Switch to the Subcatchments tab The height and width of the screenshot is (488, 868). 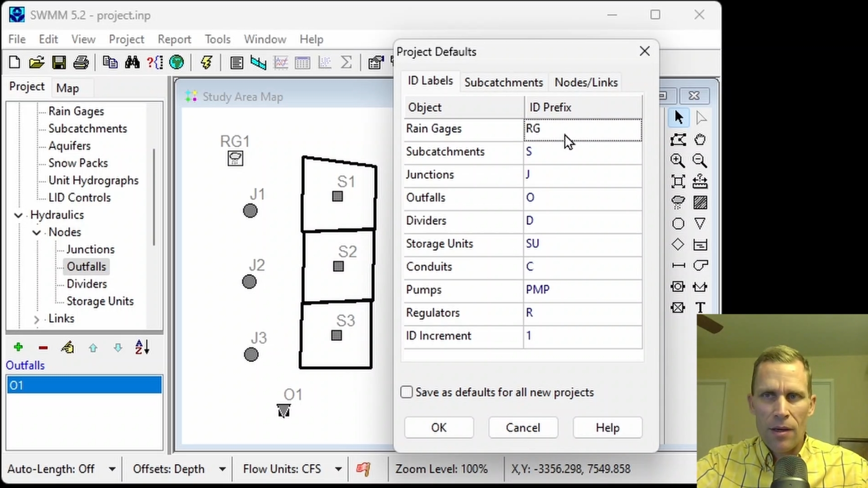[504, 82]
